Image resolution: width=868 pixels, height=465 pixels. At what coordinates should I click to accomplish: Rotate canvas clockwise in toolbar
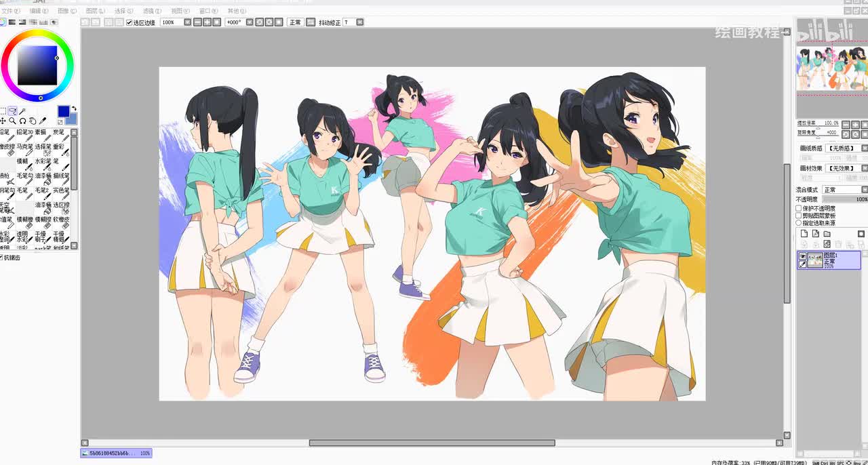tap(269, 22)
